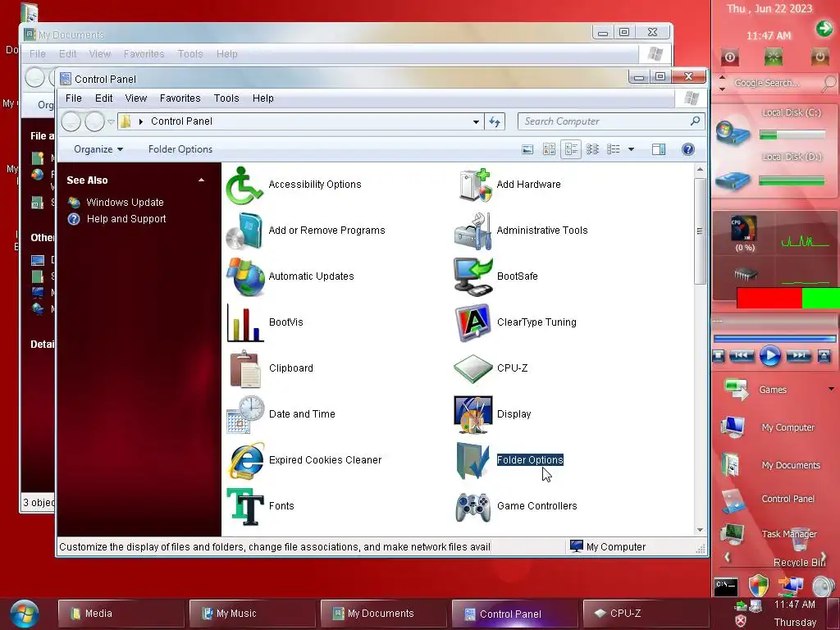Open the Tools menu in Control Panel
Screen dimensions: 840x630
(226, 98)
